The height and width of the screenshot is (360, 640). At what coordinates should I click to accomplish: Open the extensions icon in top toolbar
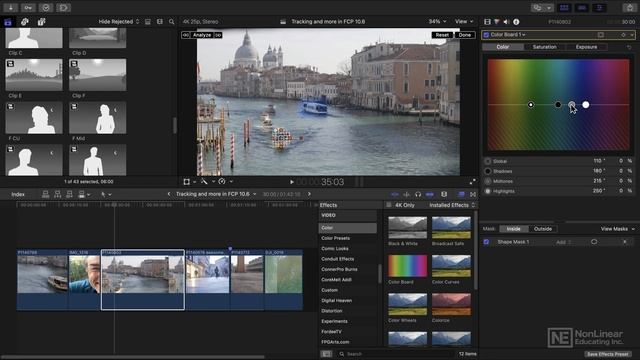pos(64,7)
